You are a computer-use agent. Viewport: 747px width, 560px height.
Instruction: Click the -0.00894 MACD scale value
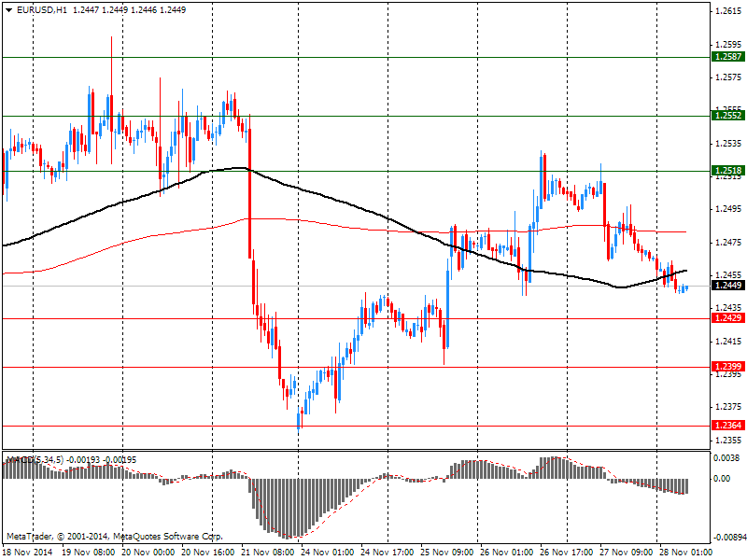click(x=729, y=538)
